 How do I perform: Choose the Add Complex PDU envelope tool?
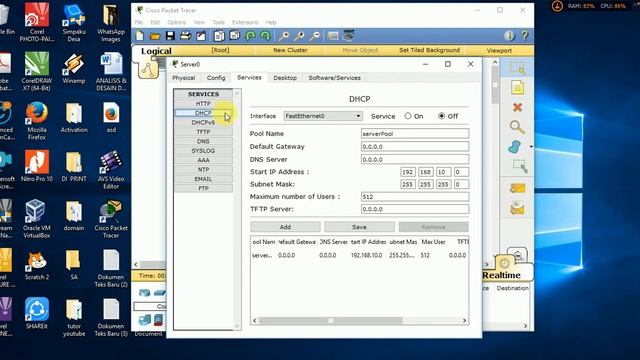point(517,208)
